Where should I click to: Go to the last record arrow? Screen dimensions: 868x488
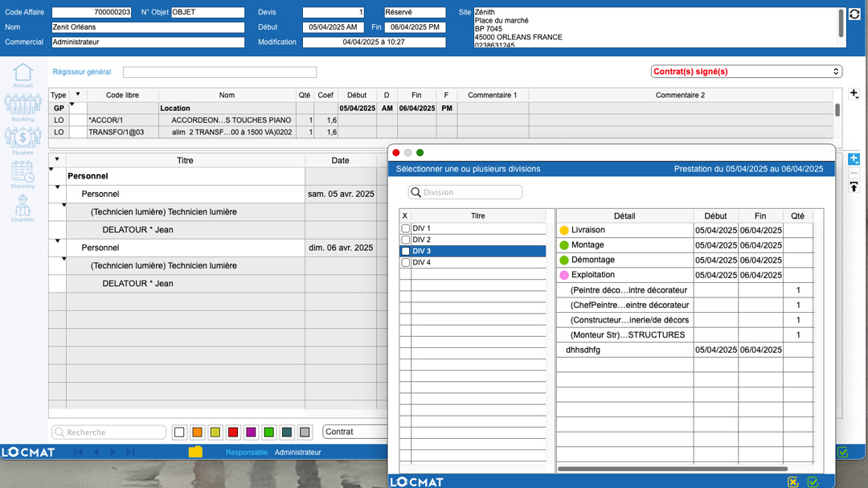click(131, 452)
